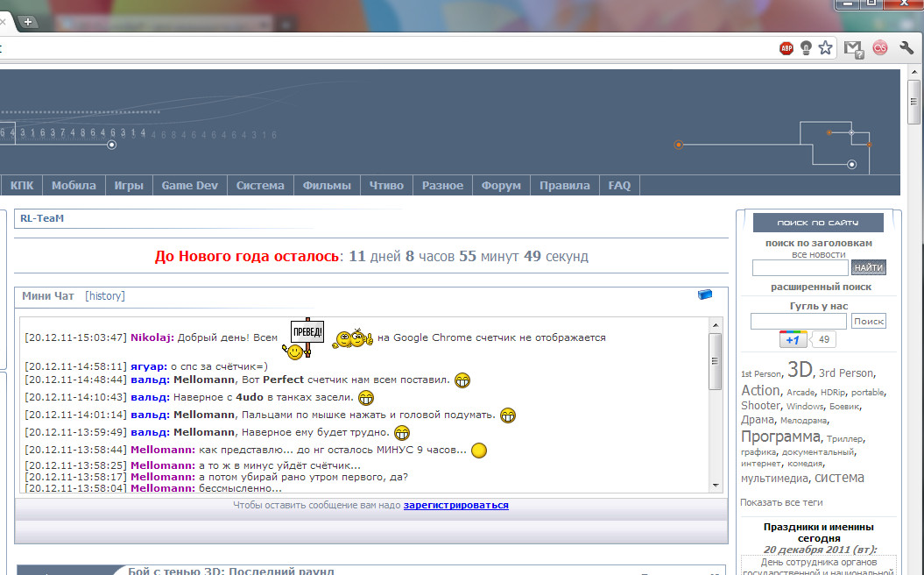
Task: Click Показать все теги
Action: (x=781, y=502)
